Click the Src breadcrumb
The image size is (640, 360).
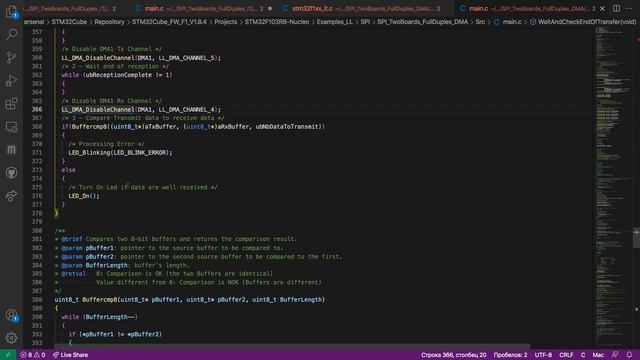click(480, 22)
